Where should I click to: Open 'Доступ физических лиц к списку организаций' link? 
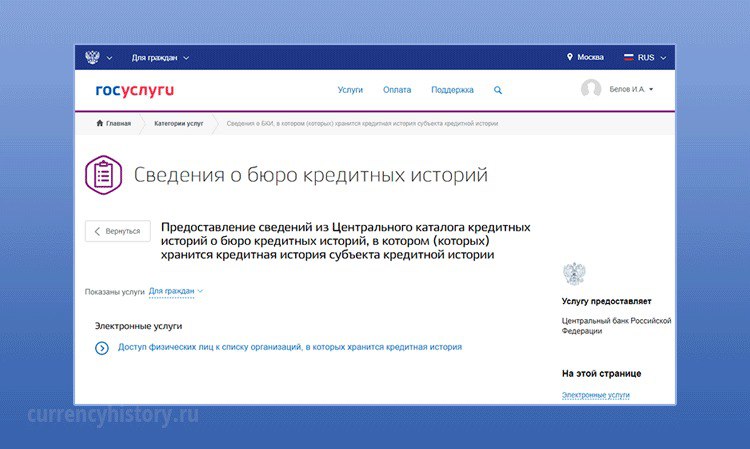pos(290,347)
